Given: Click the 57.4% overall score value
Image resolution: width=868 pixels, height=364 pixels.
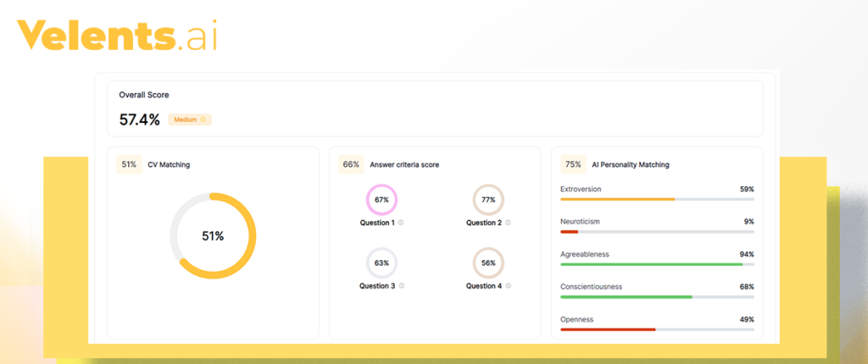Looking at the screenshot, I should (139, 120).
